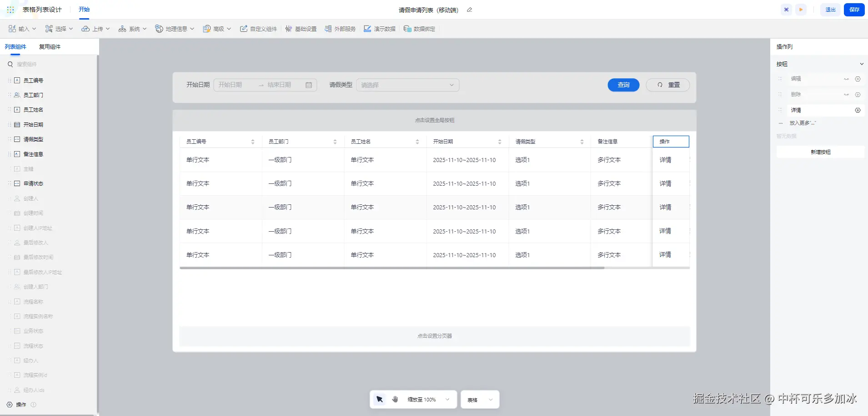This screenshot has height=416, width=868.
Task: Open the app grid icon beside 表格列表设计
Action: click(10, 10)
